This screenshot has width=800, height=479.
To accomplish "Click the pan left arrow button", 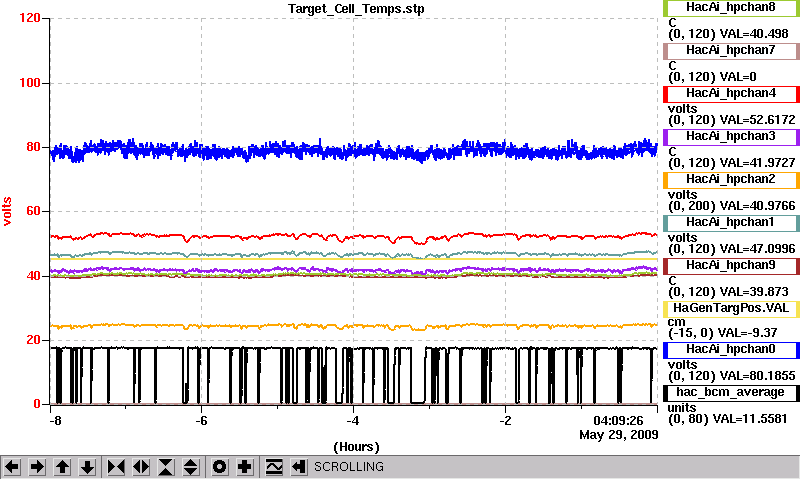I will (12, 467).
